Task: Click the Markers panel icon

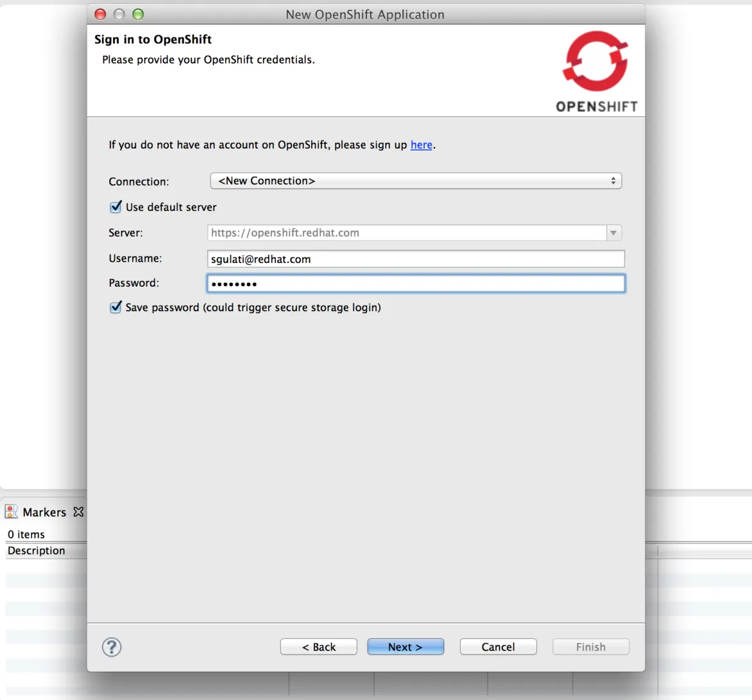Action: [11, 512]
